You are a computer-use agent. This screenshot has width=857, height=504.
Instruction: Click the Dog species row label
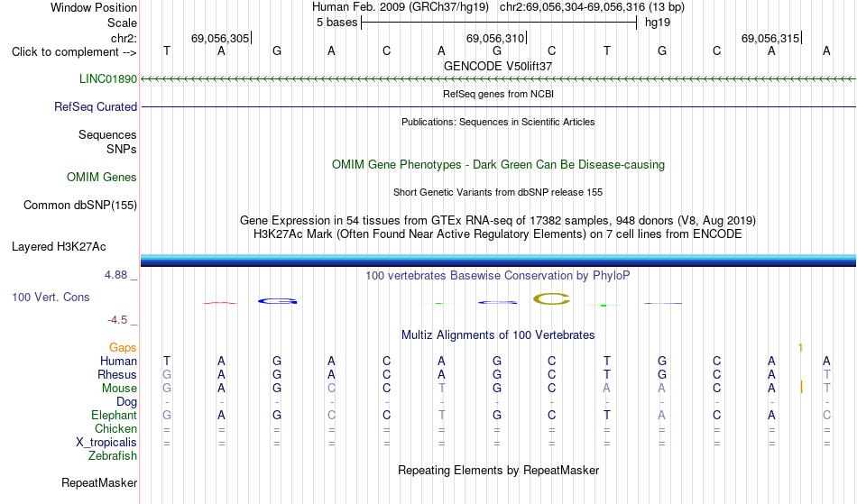point(126,402)
